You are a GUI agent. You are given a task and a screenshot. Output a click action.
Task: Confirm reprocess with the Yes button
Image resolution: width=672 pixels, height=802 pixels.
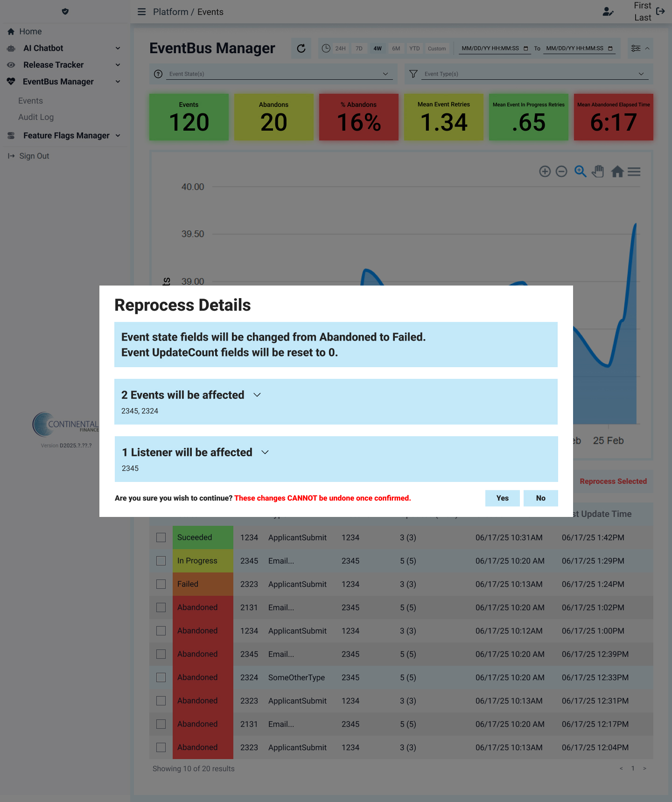click(502, 498)
